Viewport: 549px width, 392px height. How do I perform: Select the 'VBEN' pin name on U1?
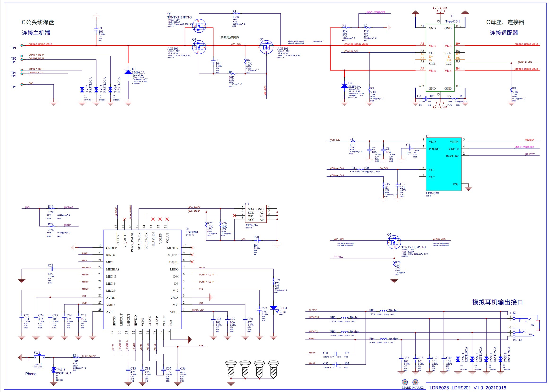click(454, 142)
